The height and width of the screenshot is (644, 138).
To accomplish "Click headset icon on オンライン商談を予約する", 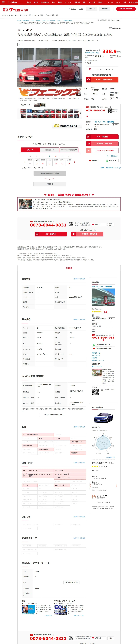I will click(x=88, y=80).
